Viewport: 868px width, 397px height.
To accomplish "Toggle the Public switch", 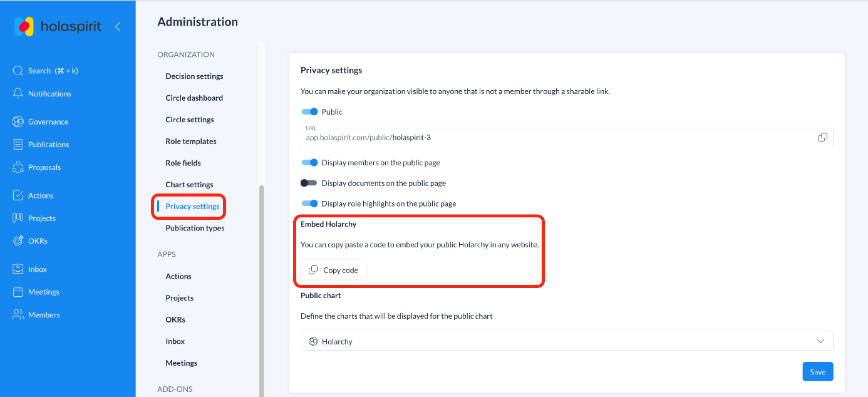I will pos(309,111).
